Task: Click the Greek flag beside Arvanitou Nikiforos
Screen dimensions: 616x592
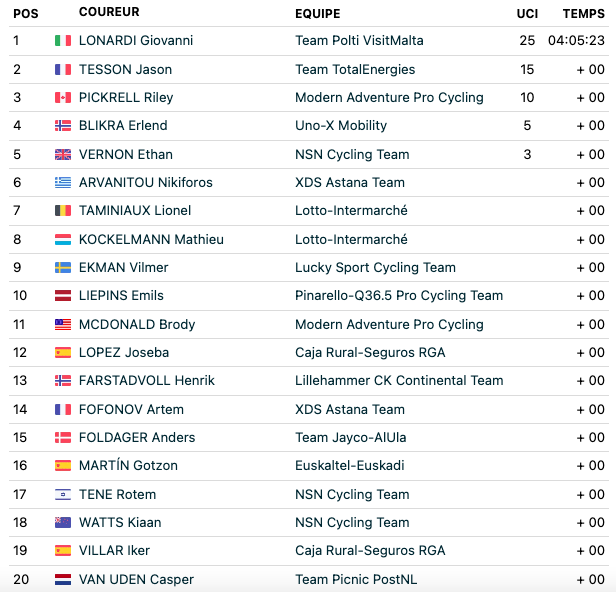Action: (63, 182)
